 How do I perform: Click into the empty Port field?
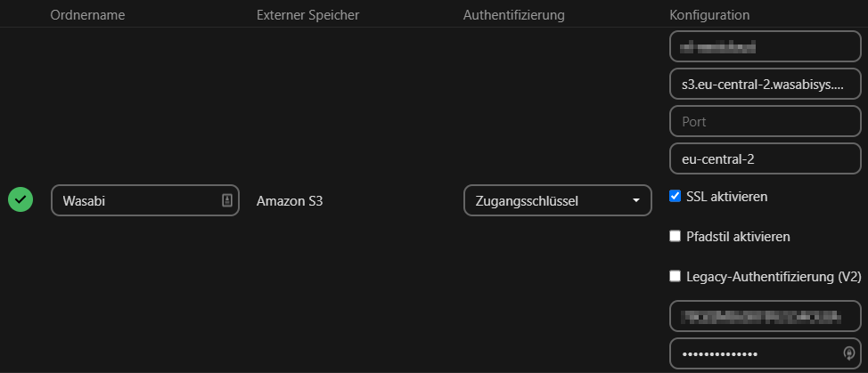764,121
